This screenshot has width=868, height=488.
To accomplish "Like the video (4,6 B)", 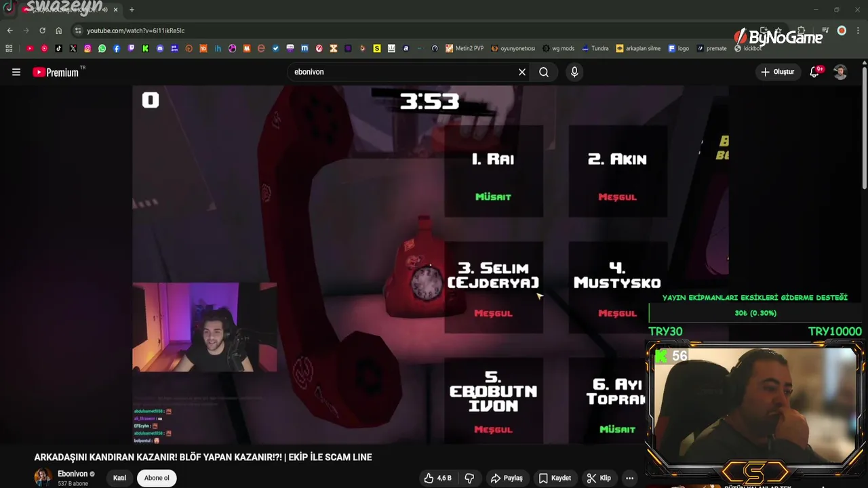I will point(437,478).
